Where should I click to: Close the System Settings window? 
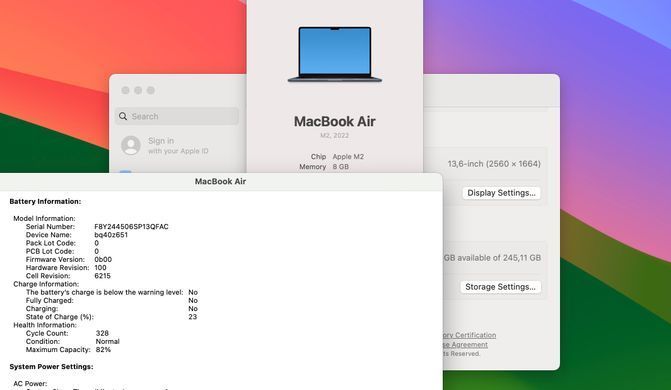(x=125, y=90)
